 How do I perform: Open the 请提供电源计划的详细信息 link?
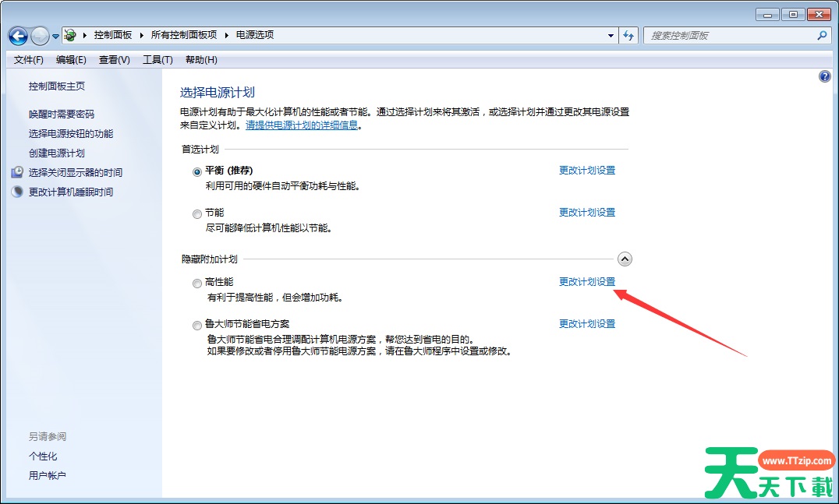click(302, 125)
